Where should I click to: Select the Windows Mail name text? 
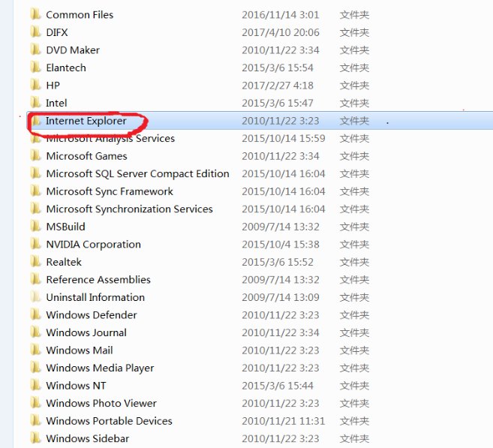pos(80,350)
